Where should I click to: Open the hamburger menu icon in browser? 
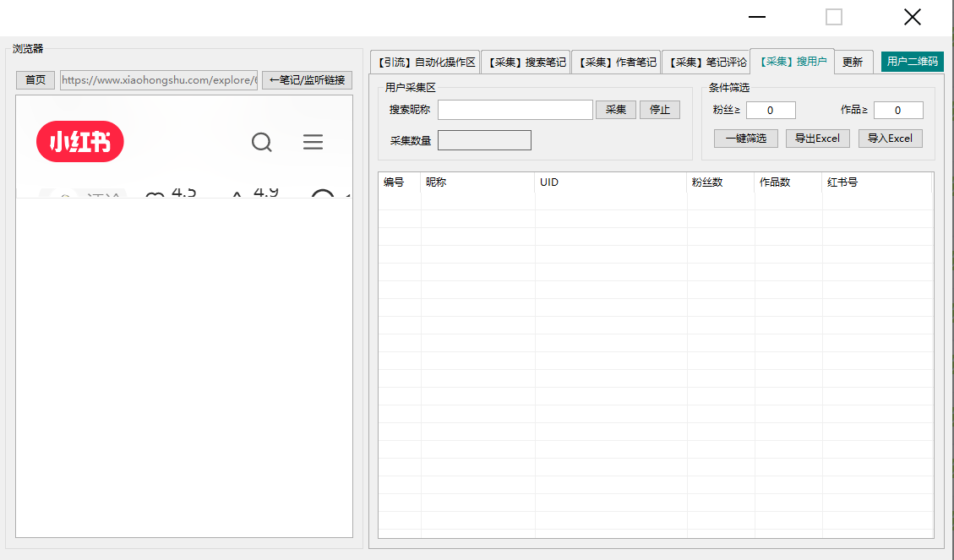click(x=313, y=142)
